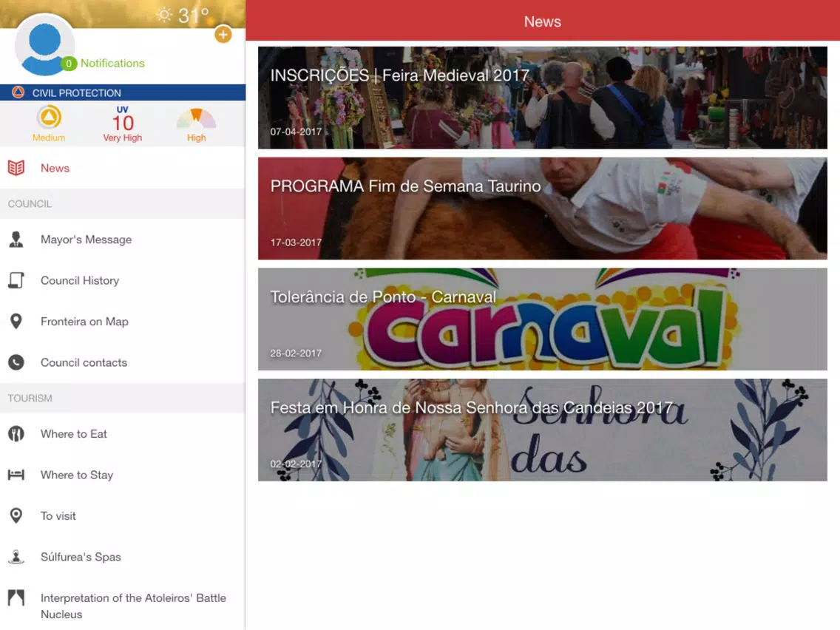This screenshot has width=840, height=630.
Task: Open Where to Eat
Action: click(x=123, y=434)
